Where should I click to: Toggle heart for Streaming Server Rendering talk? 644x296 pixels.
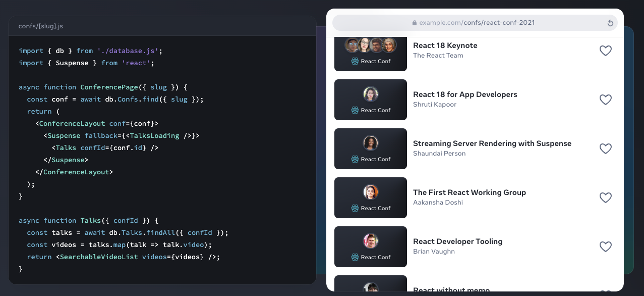(x=605, y=149)
